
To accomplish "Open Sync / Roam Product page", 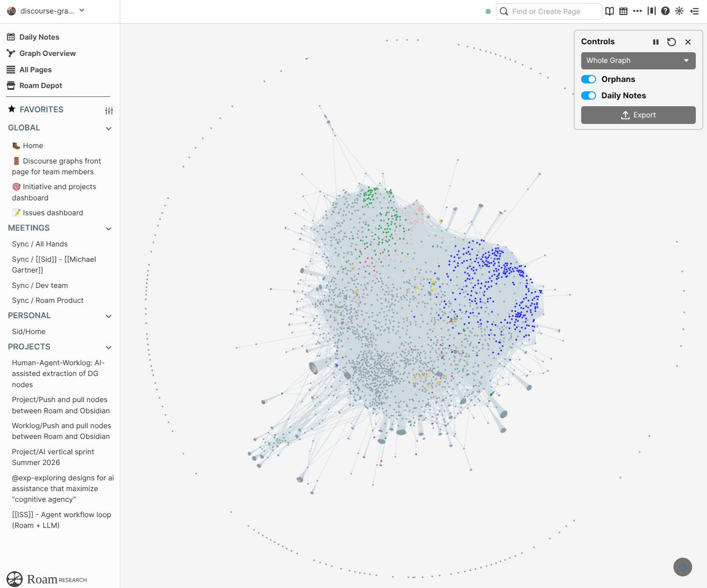I will click(x=48, y=300).
